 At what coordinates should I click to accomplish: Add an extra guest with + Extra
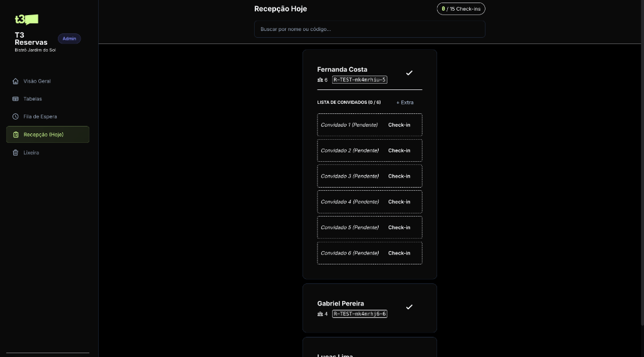coord(405,103)
